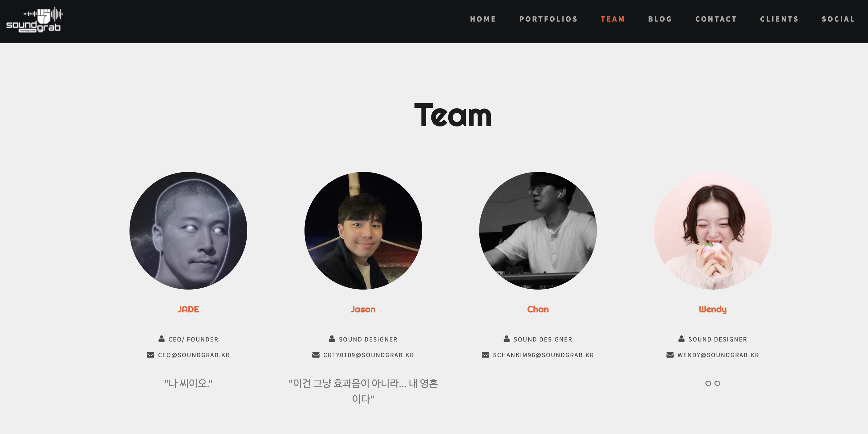Click the envelope icon beside schankim96 email
The image size is (868, 434).
coord(485,355)
